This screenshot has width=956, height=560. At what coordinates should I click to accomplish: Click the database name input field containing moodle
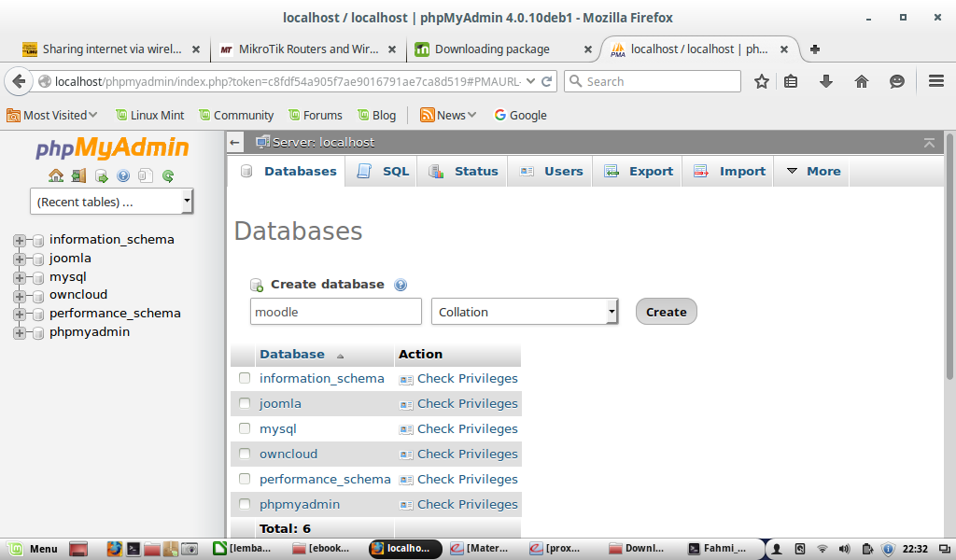pyautogui.click(x=335, y=311)
